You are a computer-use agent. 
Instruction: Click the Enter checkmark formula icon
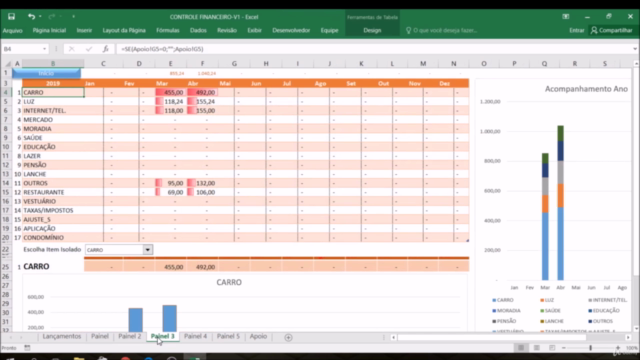(x=89, y=49)
